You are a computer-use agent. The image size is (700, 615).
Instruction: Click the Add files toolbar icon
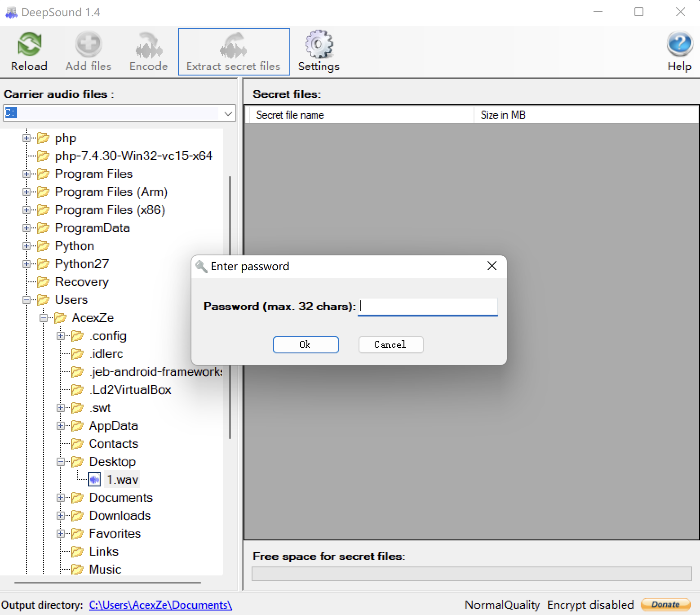pyautogui.click(x=89, y=52)
